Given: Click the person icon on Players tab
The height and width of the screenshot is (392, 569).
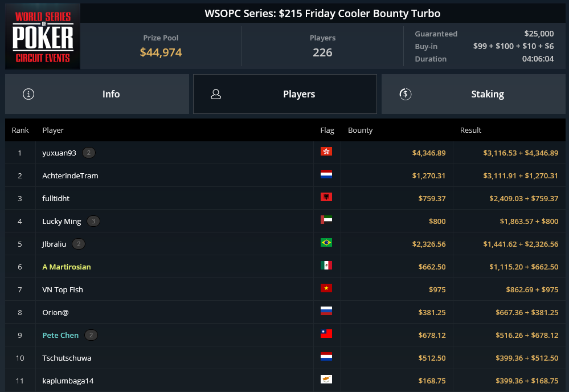Looking at the screenshot, I should (216, 94).
